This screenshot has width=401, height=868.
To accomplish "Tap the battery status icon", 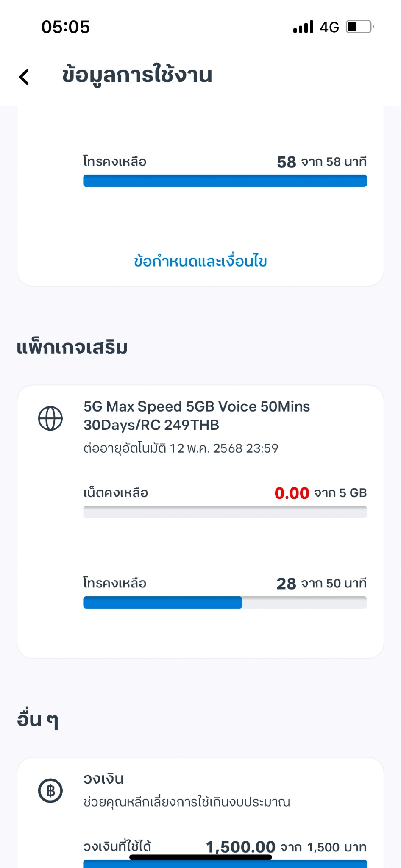I will (x=359, y=27).
